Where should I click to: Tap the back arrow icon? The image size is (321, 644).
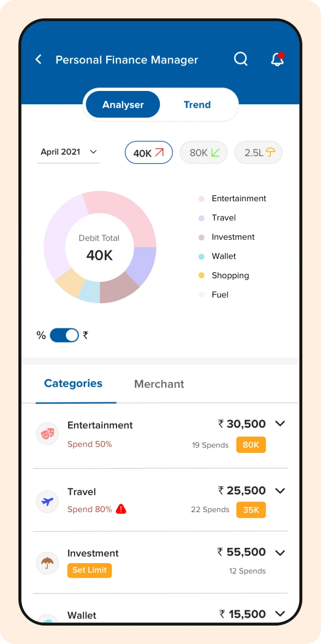(39, 59)
